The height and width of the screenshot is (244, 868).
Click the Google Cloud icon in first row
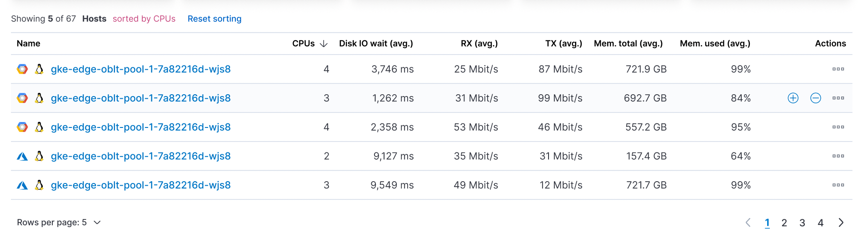22,69
